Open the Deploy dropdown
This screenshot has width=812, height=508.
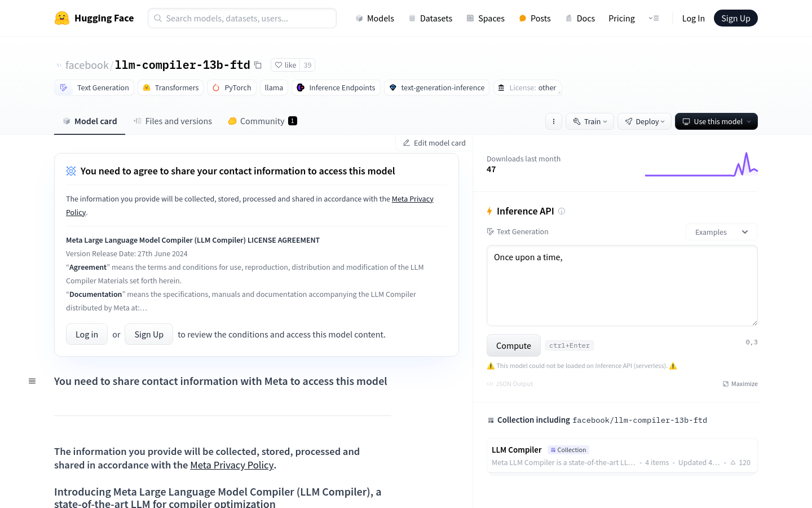(645, 121)
